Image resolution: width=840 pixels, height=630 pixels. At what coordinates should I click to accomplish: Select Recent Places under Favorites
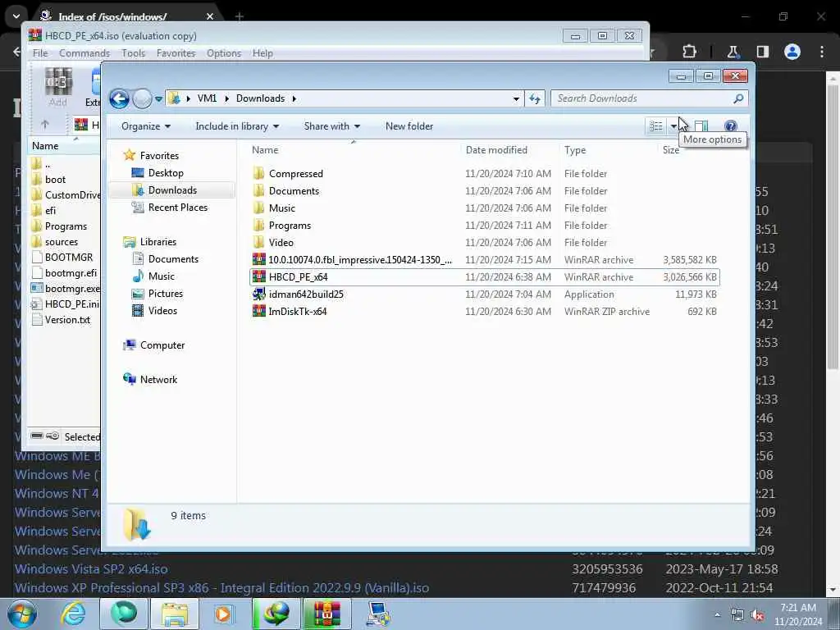pyautogui.click(x=178, y=208)
